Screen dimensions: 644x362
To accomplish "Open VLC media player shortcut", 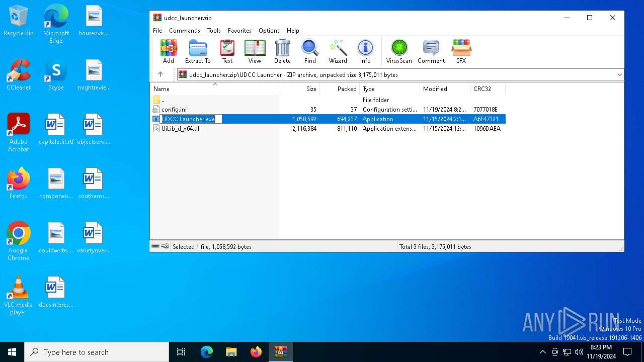I will pyautogui.click(x=19, y=296).
